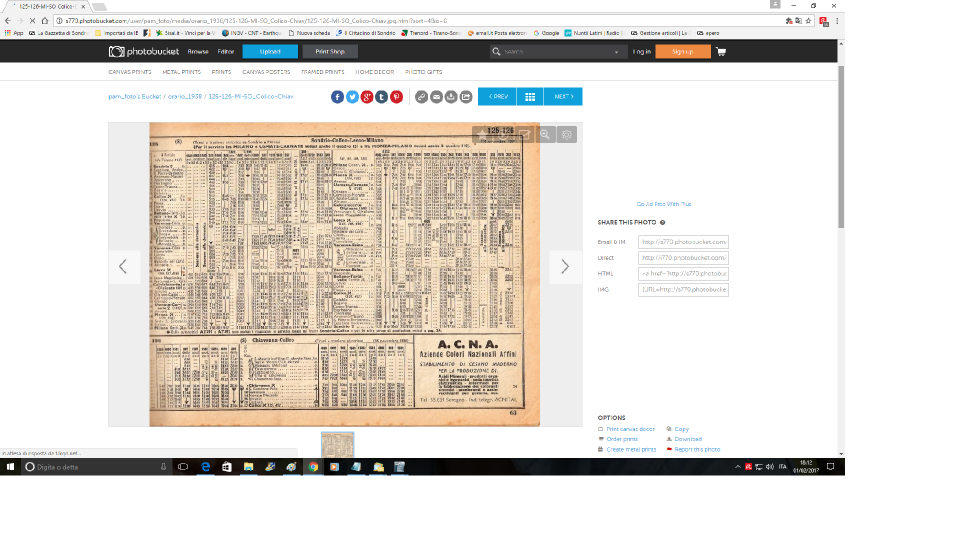
Task: Click the NEXT button
Action: tap(563, 97)
